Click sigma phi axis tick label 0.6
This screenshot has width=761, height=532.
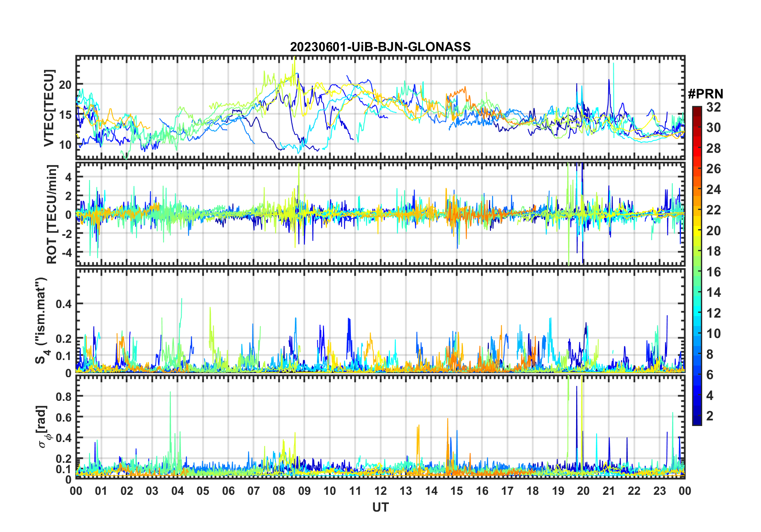coord(64,417)
